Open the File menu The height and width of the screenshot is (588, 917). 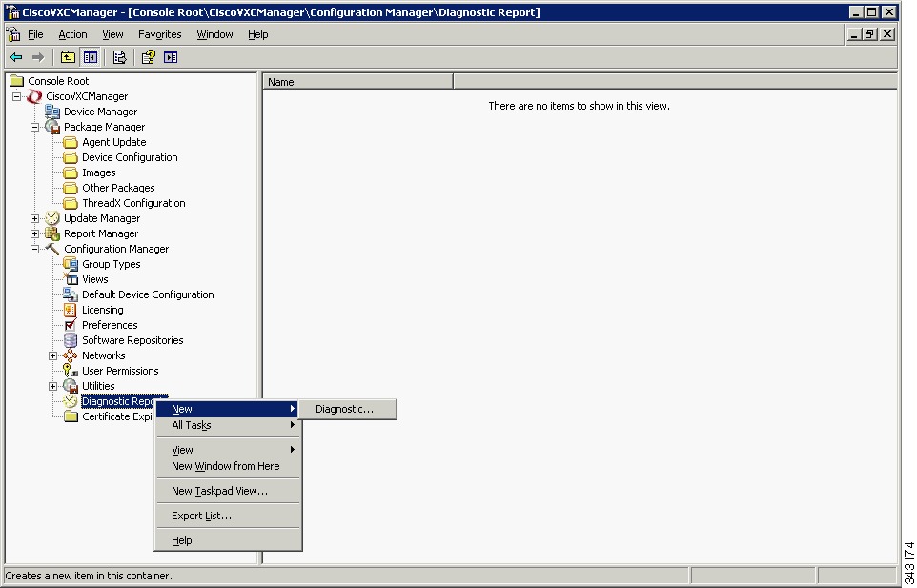35,34
